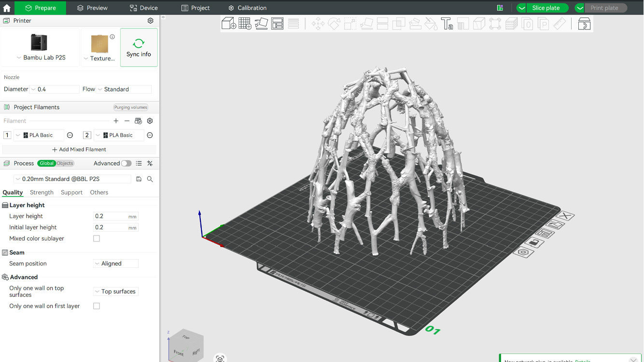
Task: Select the Text shape tool
Action: point(447,24)
